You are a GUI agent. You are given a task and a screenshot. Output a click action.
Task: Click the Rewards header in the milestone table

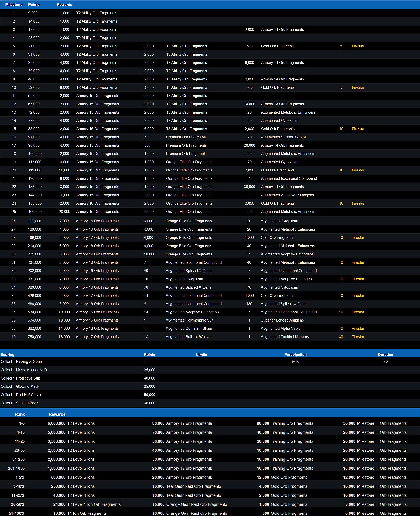(64, 5)
